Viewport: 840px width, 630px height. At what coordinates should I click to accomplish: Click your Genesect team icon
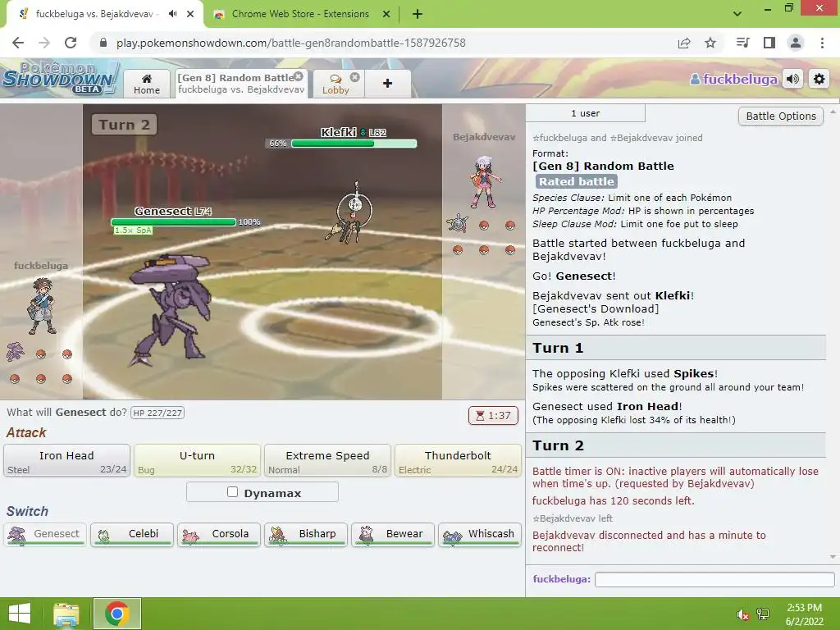[x=15, y=352]
